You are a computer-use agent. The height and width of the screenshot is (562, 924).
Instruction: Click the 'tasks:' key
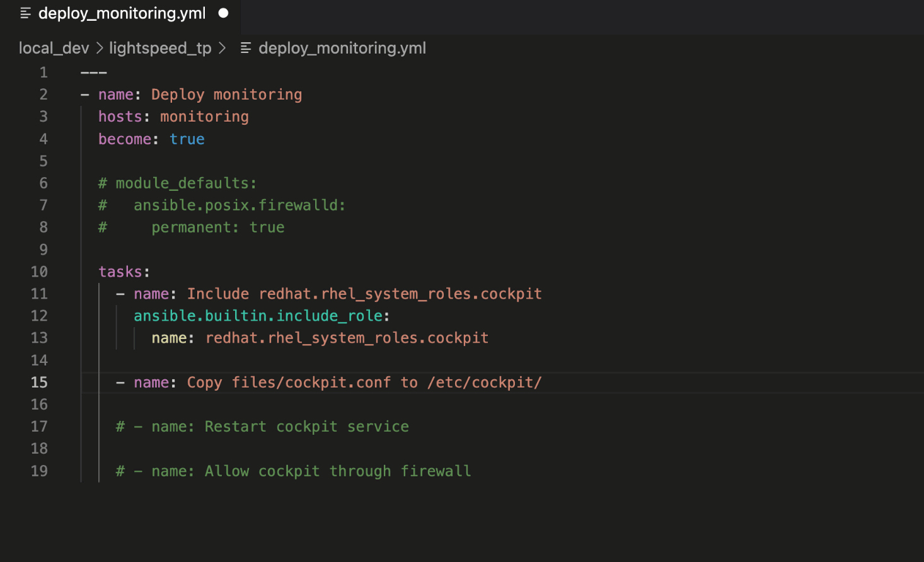(x=124, y=272)
